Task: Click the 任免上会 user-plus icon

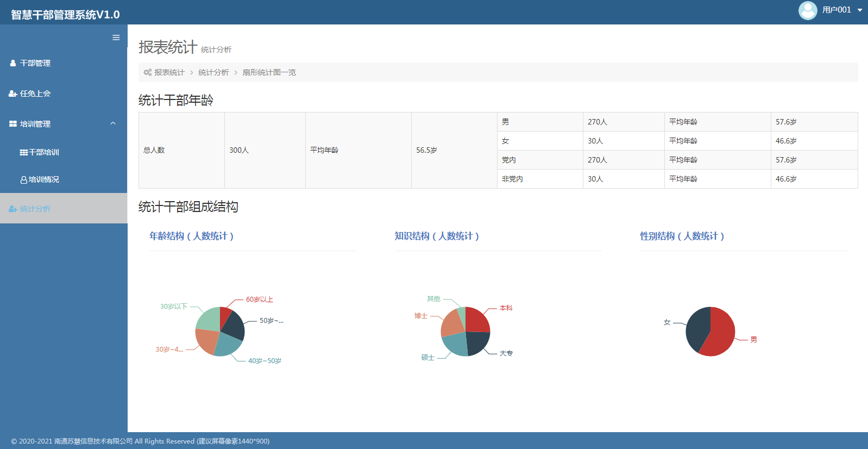Action: pyautogui.click(x=13, y=93)
